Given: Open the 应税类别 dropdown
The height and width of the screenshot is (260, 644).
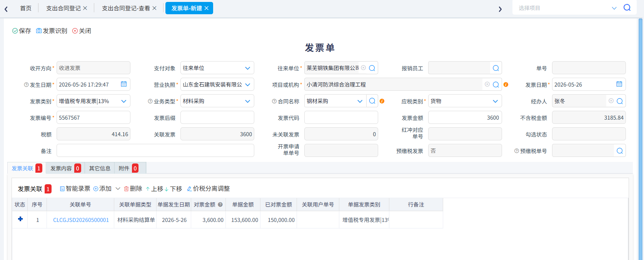Looking at the screenshot, I should click(x=496, y=101).
